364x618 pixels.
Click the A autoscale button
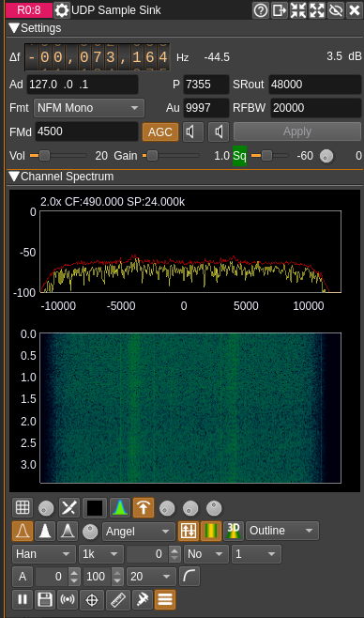pos(23,577)
